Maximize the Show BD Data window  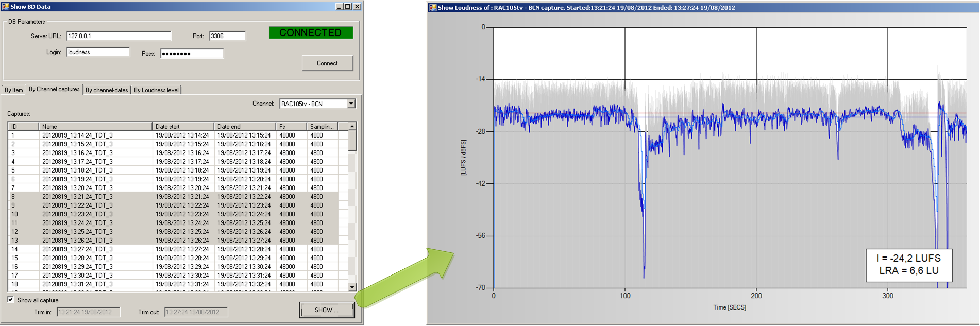tap(348, 7)
